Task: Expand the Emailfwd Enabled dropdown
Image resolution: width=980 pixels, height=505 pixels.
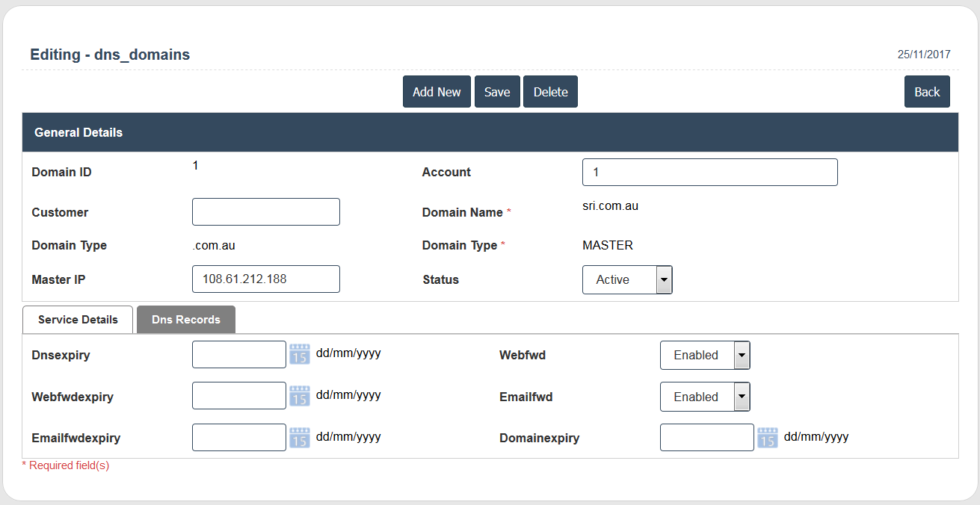Action: [x=704, y=397]
